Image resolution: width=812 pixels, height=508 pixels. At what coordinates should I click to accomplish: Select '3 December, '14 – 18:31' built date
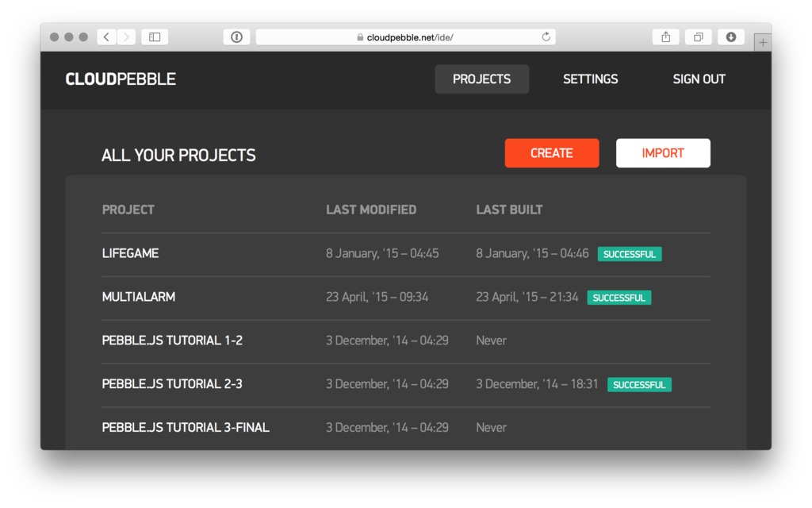(537, 384)
